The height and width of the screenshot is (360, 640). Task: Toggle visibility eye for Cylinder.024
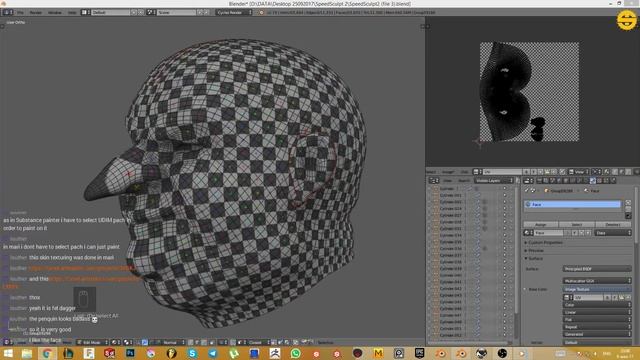505,209
